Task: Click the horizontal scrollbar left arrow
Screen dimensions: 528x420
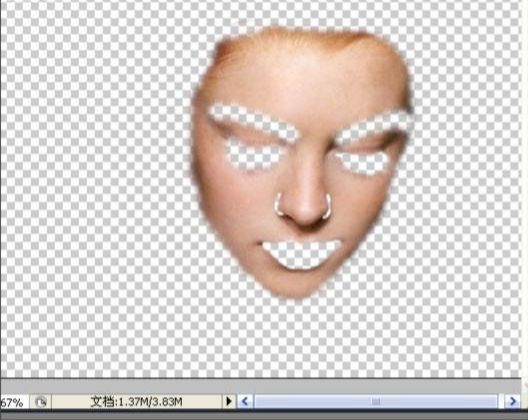Action: point(245,401)
